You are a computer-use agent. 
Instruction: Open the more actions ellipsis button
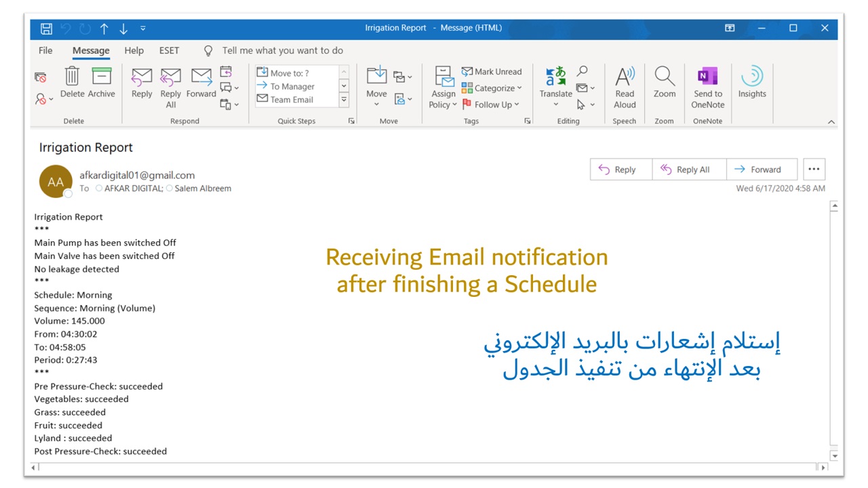point(814,169)
